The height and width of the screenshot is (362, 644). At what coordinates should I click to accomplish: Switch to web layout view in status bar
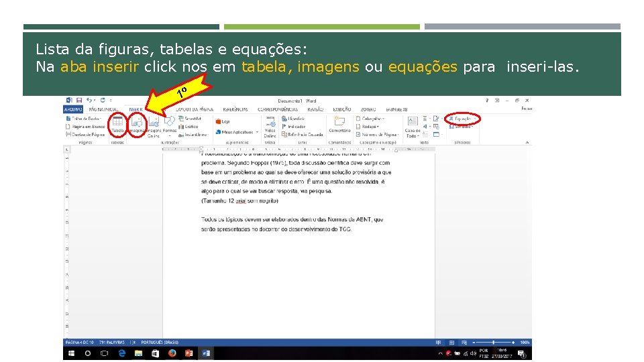pos(464,343)
